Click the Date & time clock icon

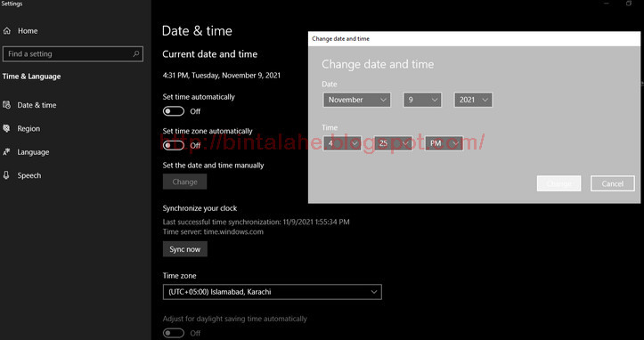6,105
